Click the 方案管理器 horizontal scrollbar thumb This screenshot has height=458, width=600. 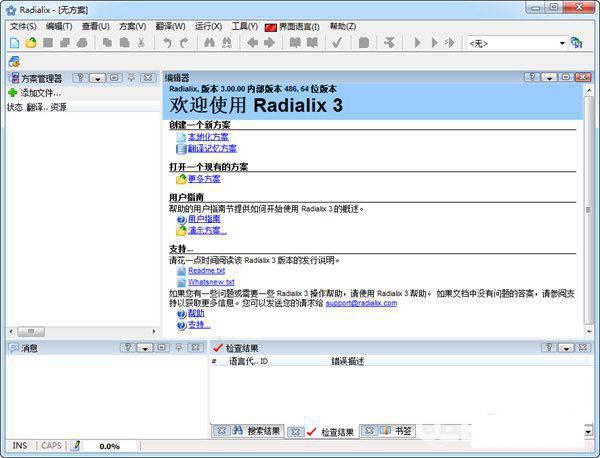point(31,331)
